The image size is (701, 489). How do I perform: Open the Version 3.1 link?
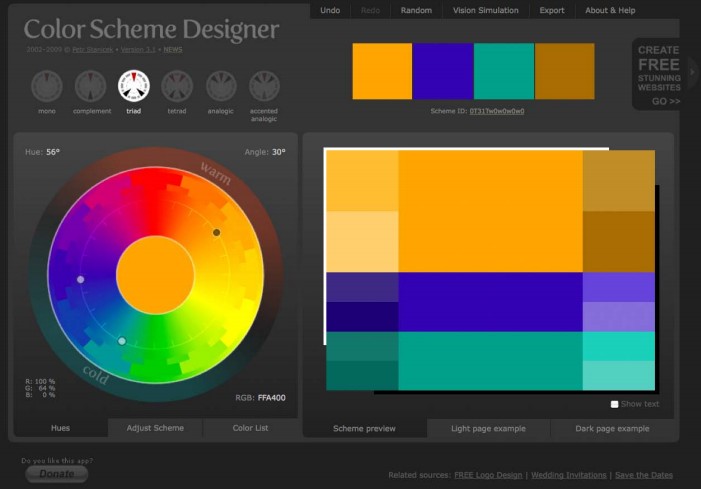138,50
